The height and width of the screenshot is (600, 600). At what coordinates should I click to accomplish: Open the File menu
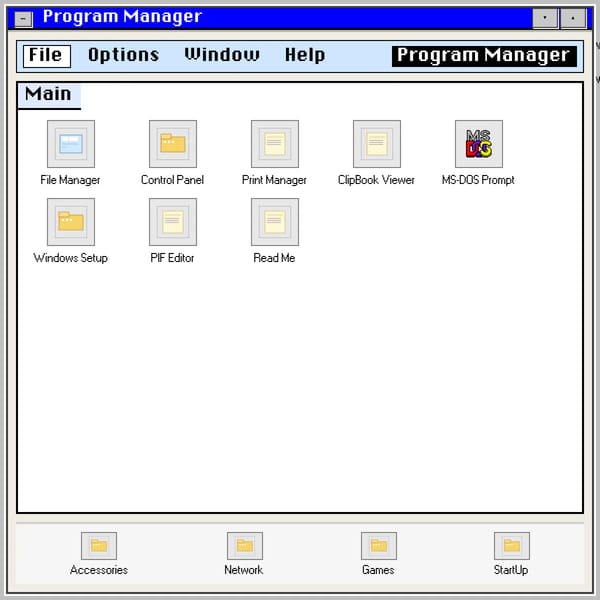pos(47,56)
